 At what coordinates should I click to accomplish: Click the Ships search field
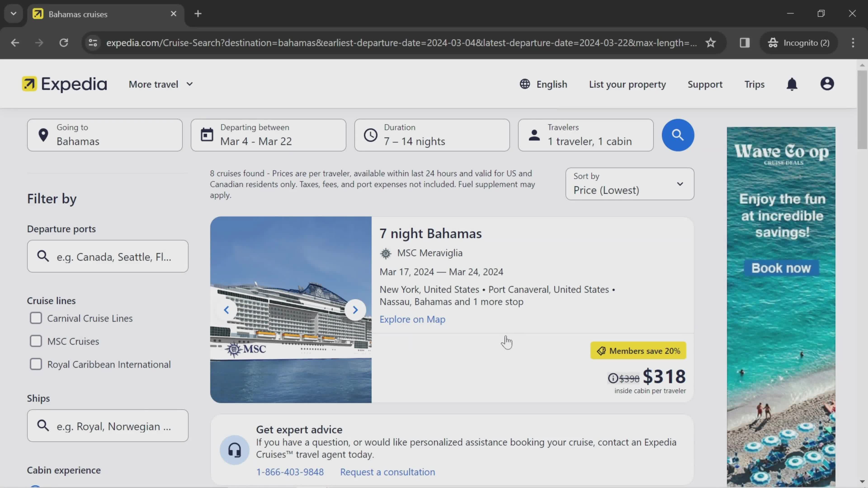(x=108, y=426)
